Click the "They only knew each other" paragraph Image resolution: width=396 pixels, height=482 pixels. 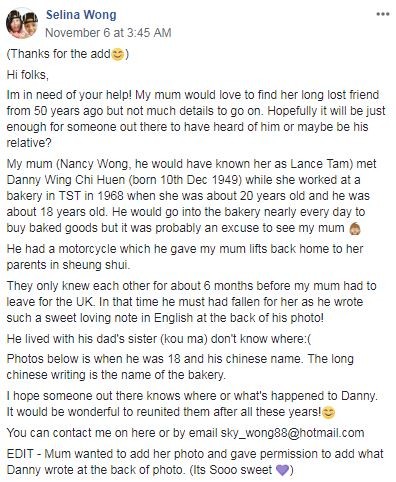191,302
